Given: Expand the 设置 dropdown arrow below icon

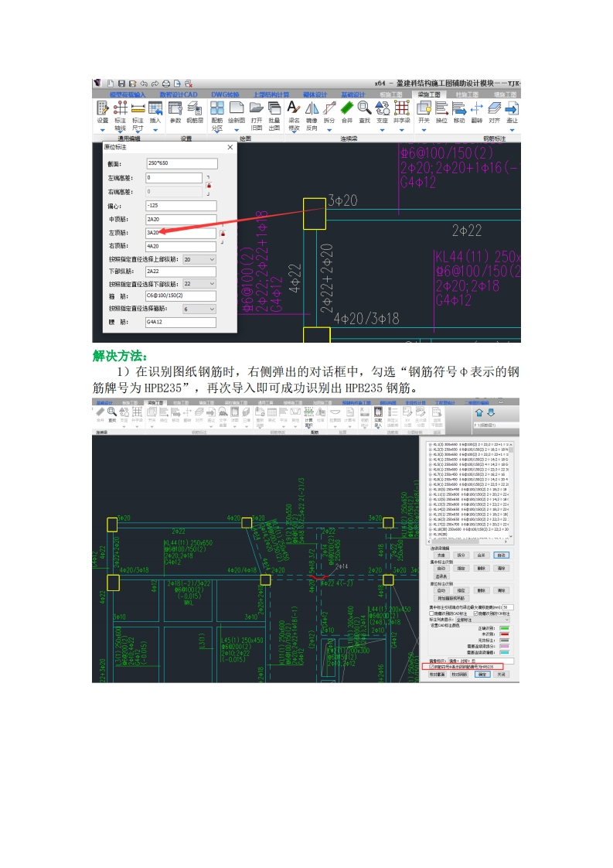Looking at the screenshot, I should point(102,130).
